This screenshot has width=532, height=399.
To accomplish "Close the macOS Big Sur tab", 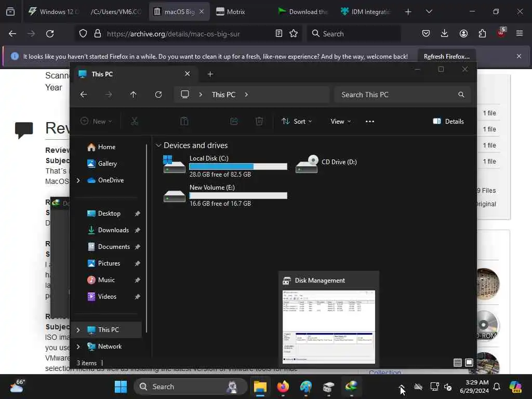I will (202, 11).
